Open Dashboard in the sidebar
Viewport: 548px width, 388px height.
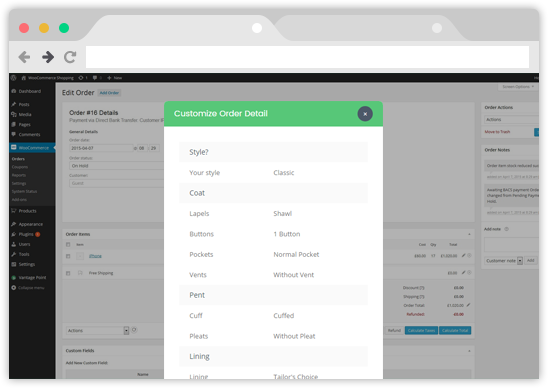tap(27, 91)
